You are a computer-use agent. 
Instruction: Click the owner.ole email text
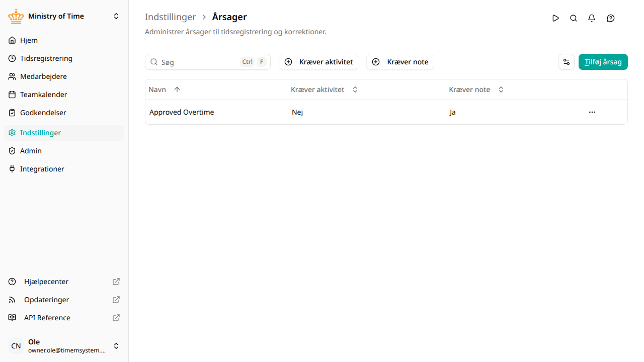point(67,350)
